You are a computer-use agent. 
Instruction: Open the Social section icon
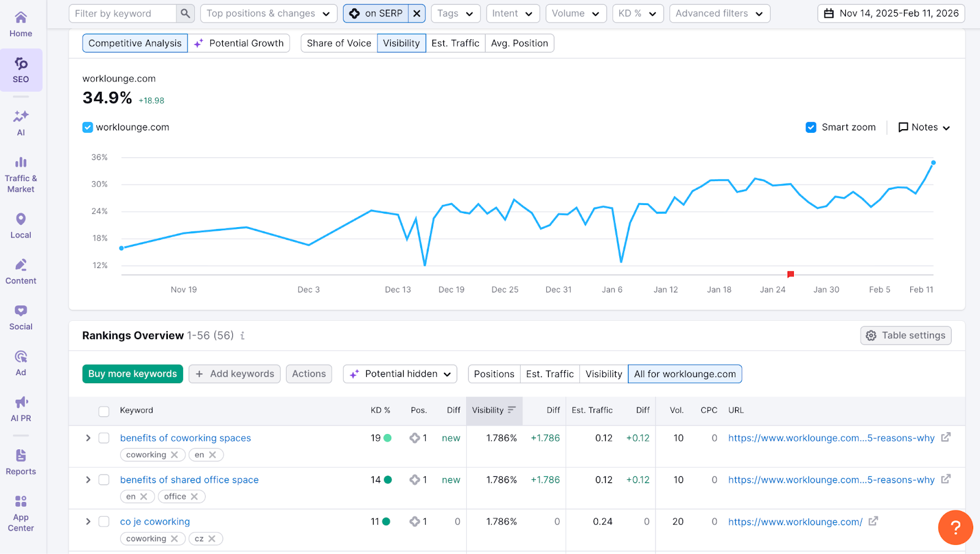(x=21, y=316)
